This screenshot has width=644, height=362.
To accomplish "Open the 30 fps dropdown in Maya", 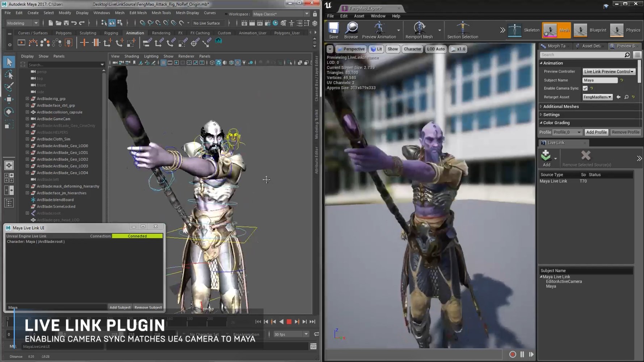I will coord(291,334).
